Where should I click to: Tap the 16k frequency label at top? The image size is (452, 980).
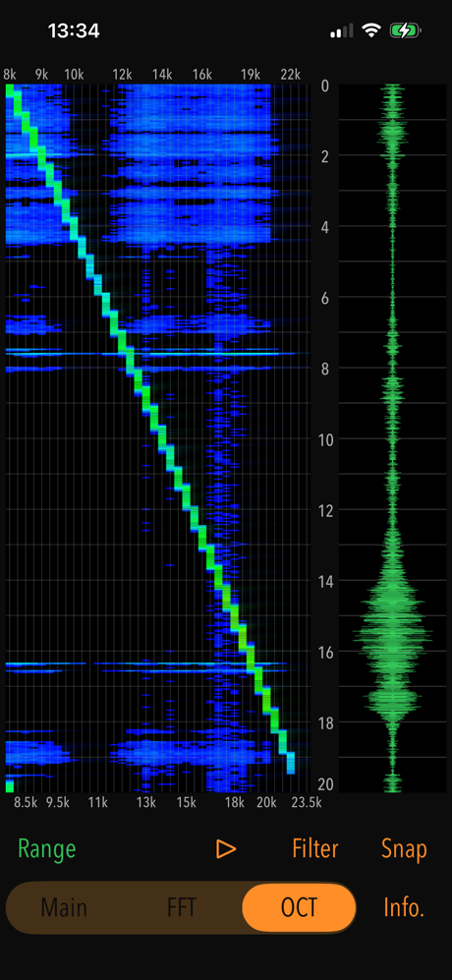point(202,75)
